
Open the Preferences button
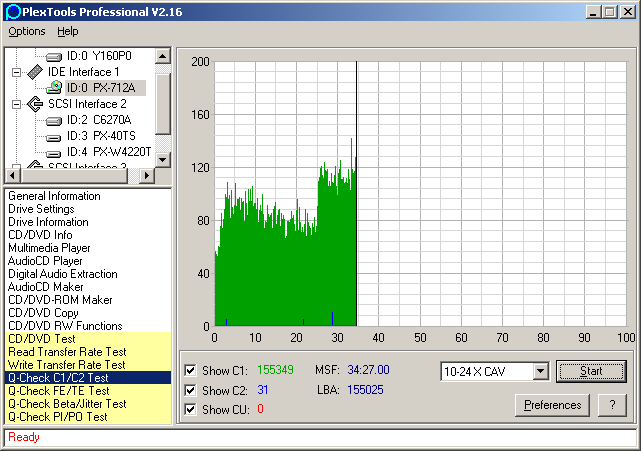click(552, 405)
